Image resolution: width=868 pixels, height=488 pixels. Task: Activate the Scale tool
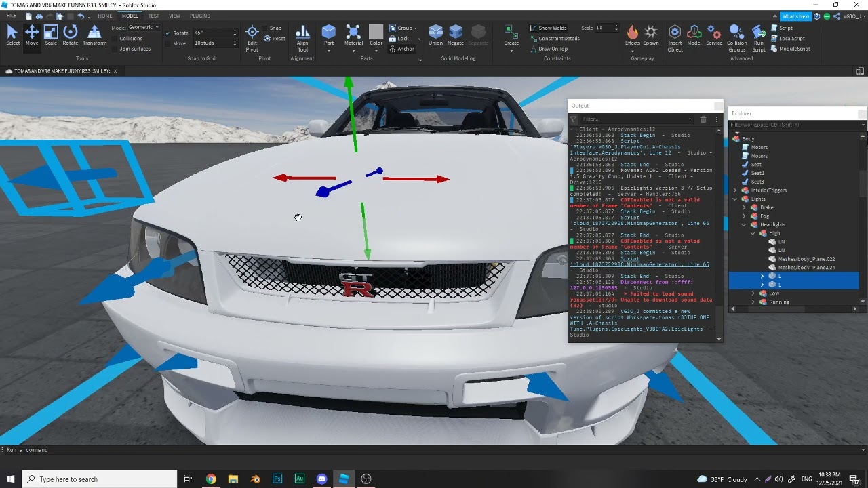[x=51, y=35]
